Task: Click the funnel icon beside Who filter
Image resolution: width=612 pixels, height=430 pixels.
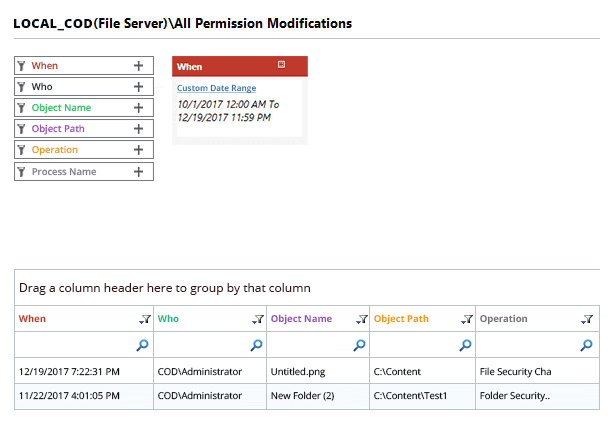Action: 21,87
